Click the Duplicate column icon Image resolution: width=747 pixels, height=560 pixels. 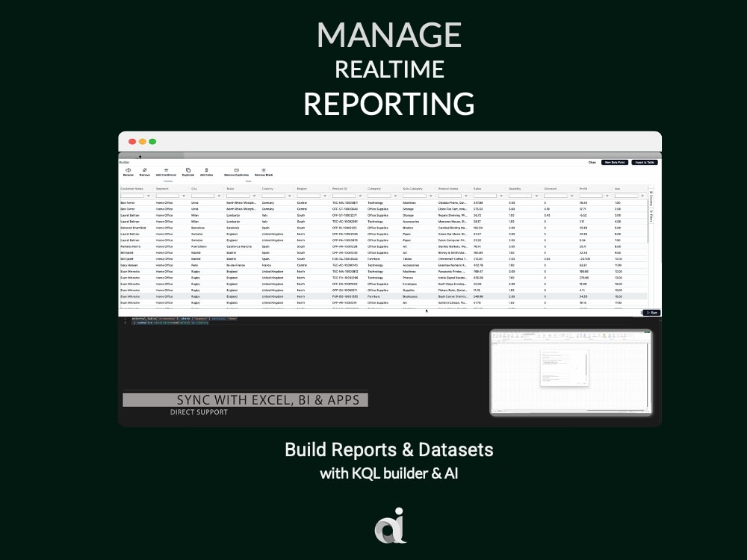(188, 170)
